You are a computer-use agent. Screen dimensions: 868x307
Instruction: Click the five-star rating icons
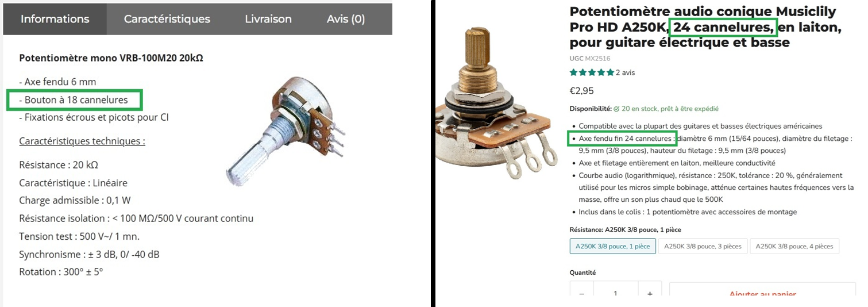592,73
